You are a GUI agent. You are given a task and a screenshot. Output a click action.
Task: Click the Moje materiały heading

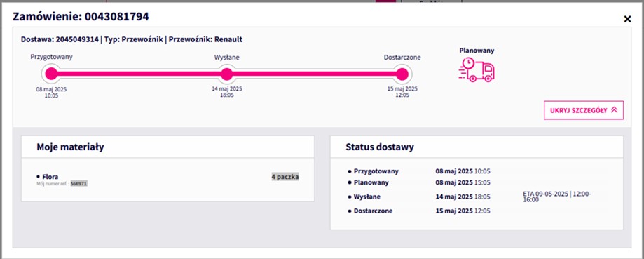point(70,147)
